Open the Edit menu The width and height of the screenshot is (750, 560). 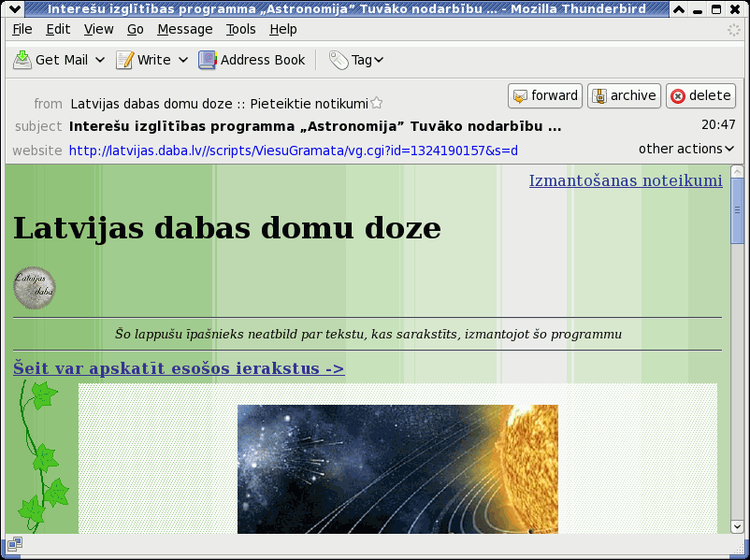pos(58,29)
